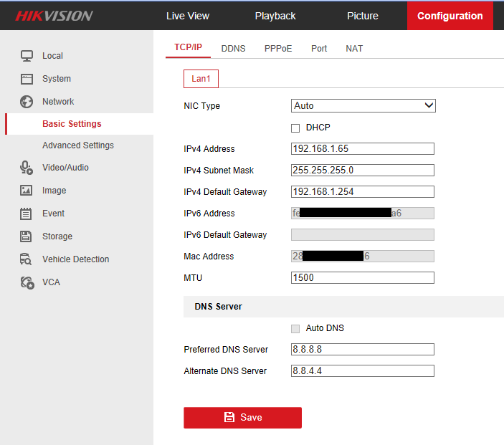Image resolution: width=504 pixels, height=445 pixels.
Task: Click the Image picture icon
Action: click(27, 191)
